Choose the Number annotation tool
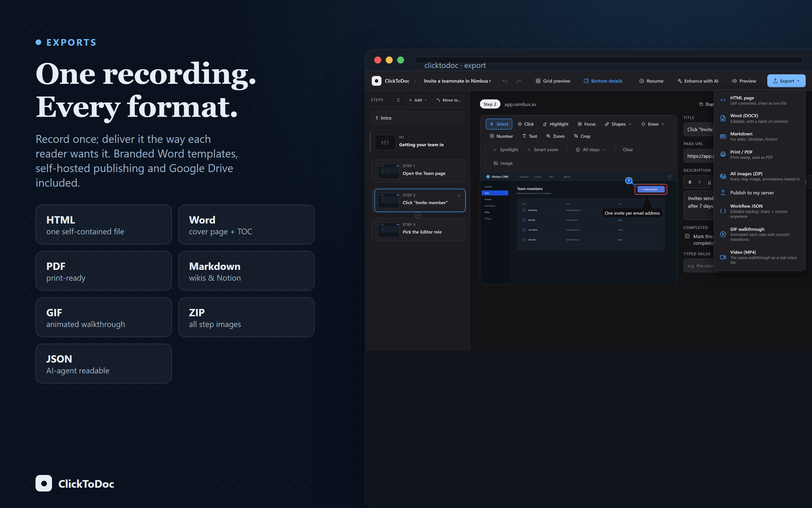The width and height of the screenshot is (812, 508). pyautogui.click(x=501, y=136)
